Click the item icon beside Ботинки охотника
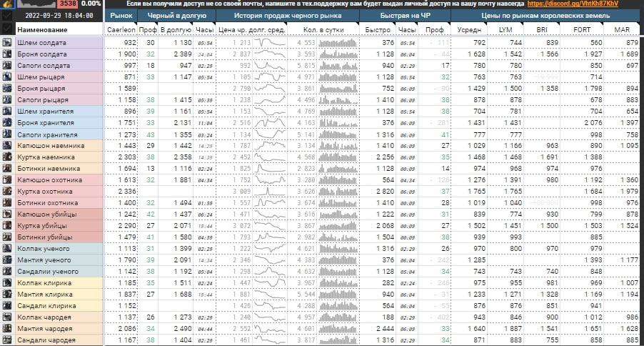 7,203
